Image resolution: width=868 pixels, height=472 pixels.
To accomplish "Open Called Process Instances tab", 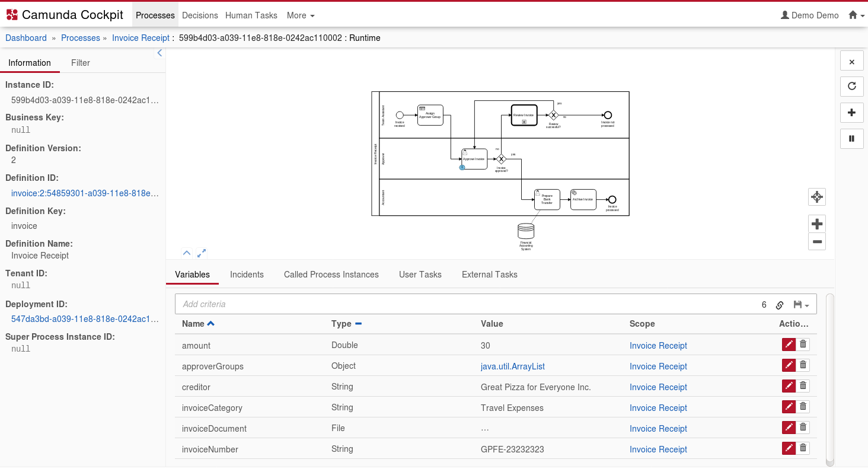I will (331, 275).
